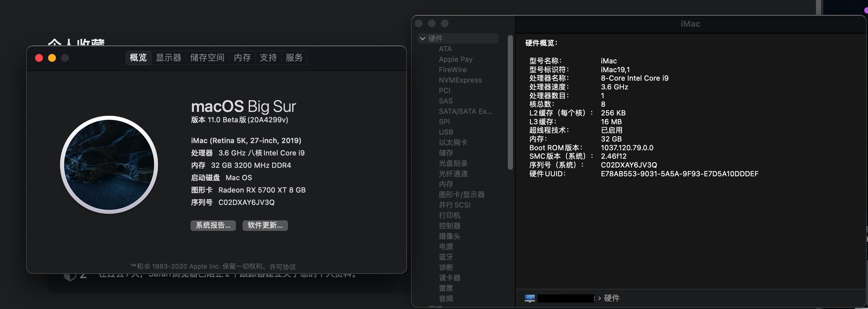
Task: Select SAS in the sidebar
Action: (x=446, y=101)
